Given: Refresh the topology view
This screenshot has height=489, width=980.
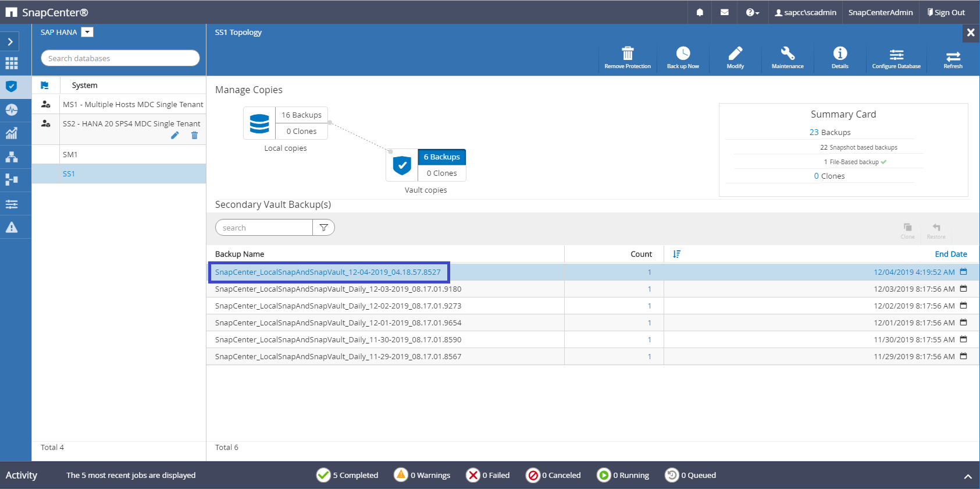Looking at the screenshot, I should [953, 57].
